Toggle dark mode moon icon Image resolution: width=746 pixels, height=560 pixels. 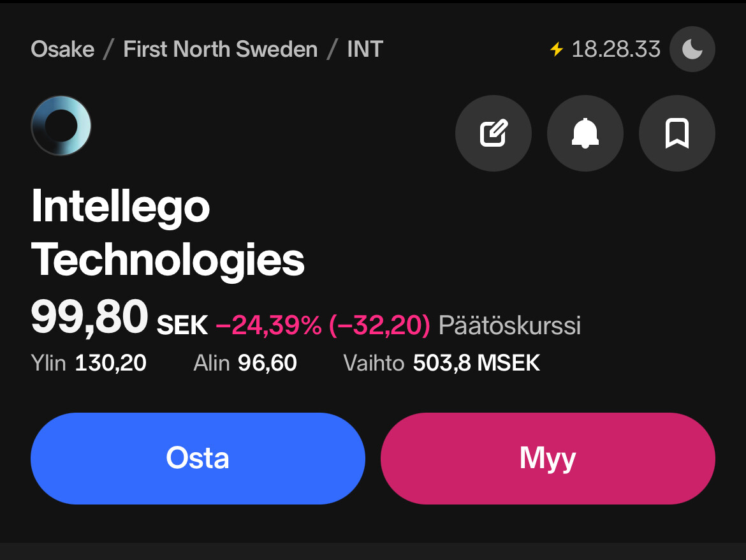coord(692,49)
